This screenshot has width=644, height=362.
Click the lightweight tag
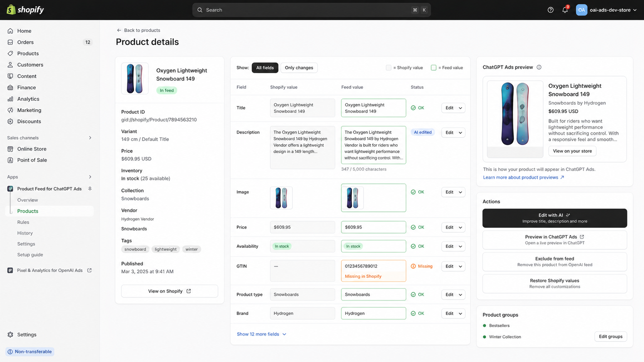(166, 249)
